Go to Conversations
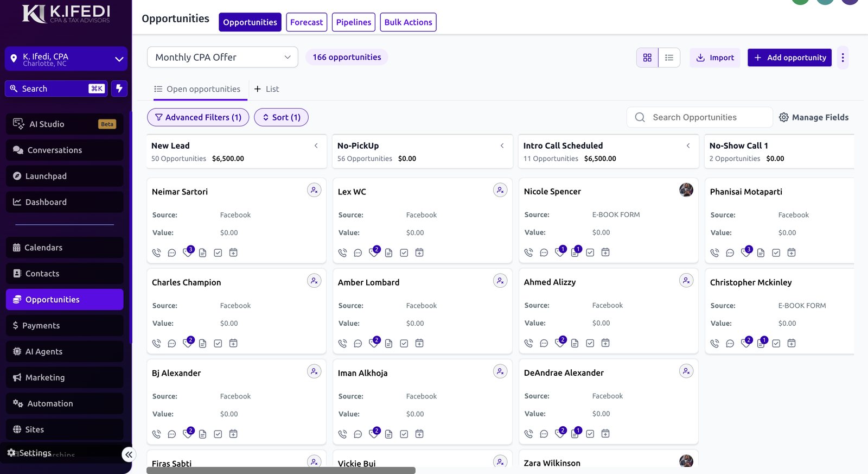Image resolution: width=868 pixels, height=474 pixels. pyautogui.click(x=65, y=150)
